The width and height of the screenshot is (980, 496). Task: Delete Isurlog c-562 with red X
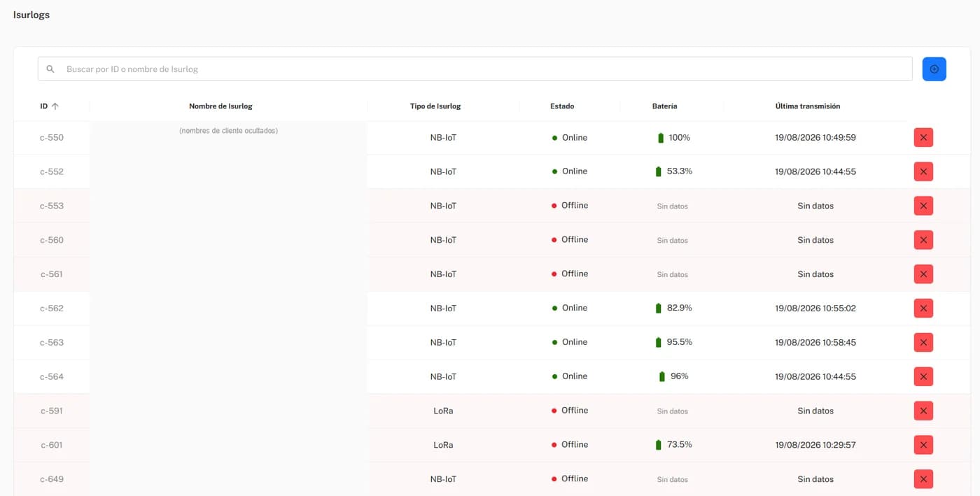[923, 309]
